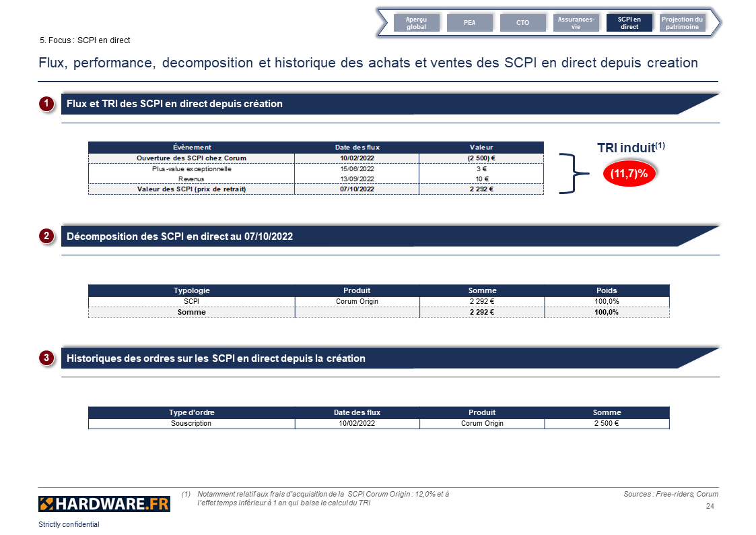Select the 3 € value cell
The height and width of the screenshot is (535, 756).
click(481, 169)
